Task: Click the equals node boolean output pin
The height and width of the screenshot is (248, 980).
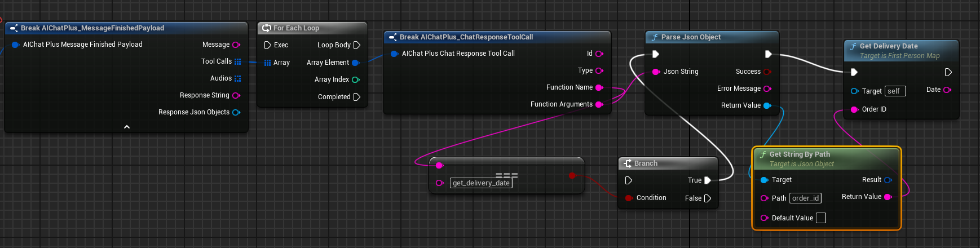Action: (x=572, y=175)
